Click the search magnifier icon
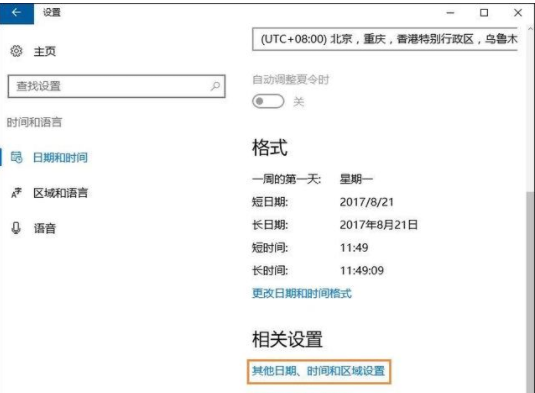Viewport: 535px width, 393px height. (x=215, y=86)
